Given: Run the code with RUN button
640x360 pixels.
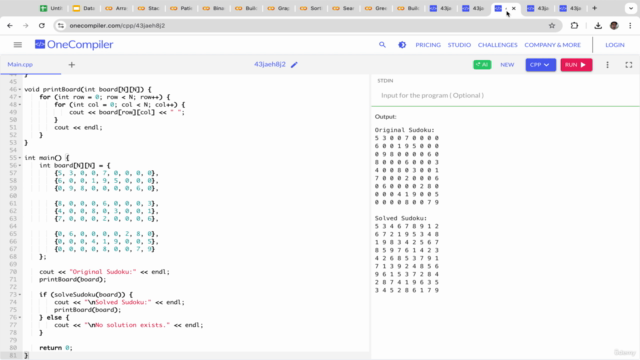Looking at the screenshot, I should (576, 64).
